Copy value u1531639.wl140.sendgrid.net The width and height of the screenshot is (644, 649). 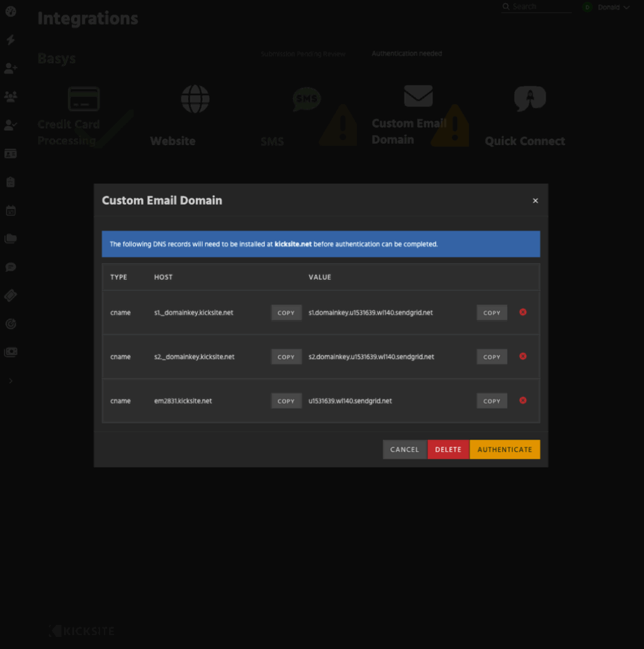tap(492, 401)
